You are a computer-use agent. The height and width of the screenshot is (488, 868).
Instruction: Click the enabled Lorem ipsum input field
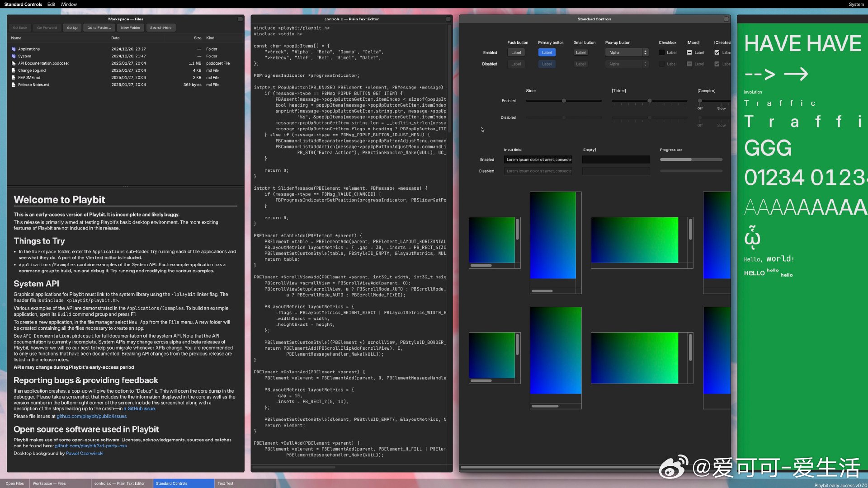pyautogui.click(x=538, y=160)
